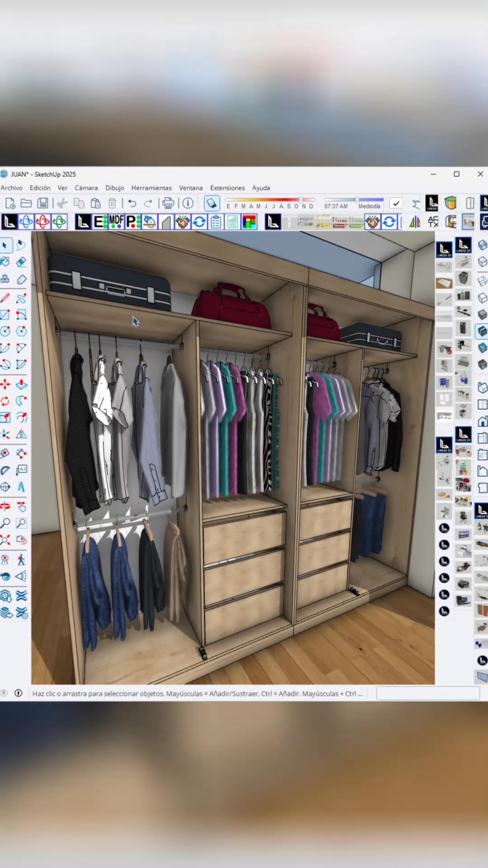Open the Herramientas menu
The image size is (488, 868).
[x=151, y=188]
